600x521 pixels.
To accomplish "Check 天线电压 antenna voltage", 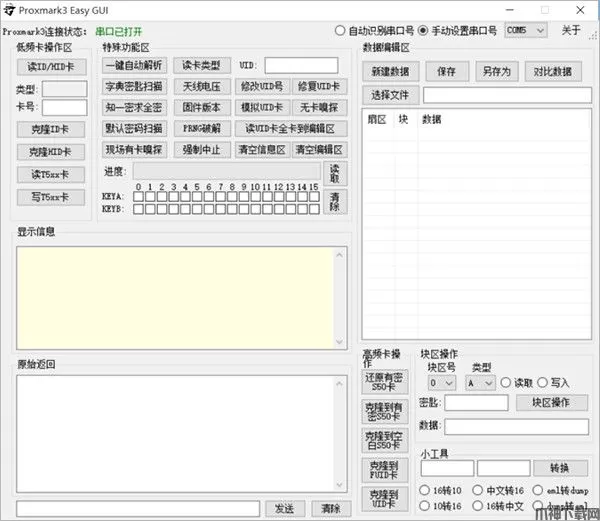I will click(202, 86).
